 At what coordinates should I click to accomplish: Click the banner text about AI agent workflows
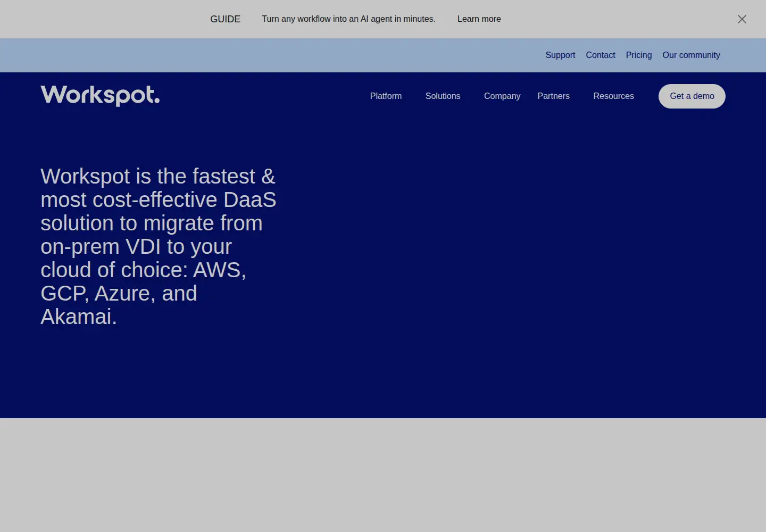click(348, 19)
